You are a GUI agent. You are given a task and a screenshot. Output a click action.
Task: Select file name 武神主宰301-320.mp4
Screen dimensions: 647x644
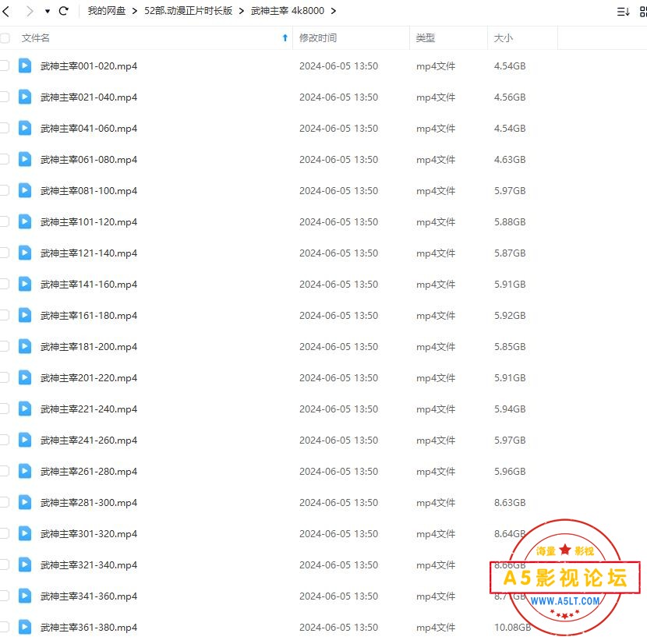click(89, 534)
